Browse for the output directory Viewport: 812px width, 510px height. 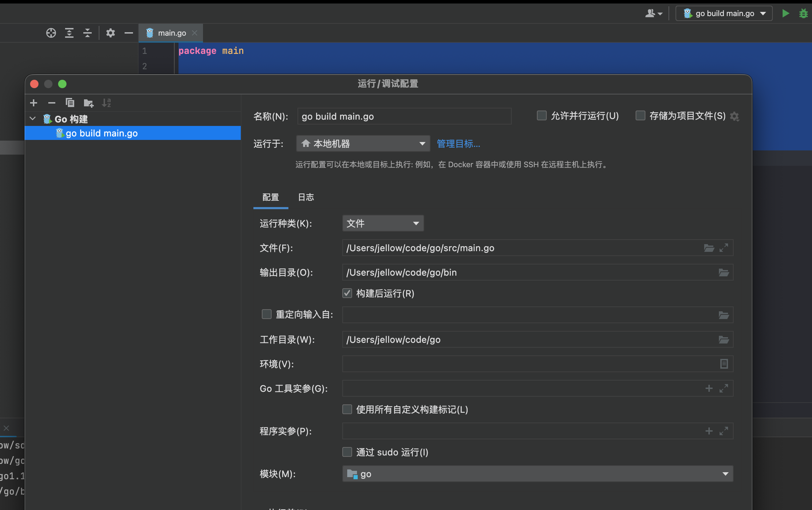tap(724, 272)
